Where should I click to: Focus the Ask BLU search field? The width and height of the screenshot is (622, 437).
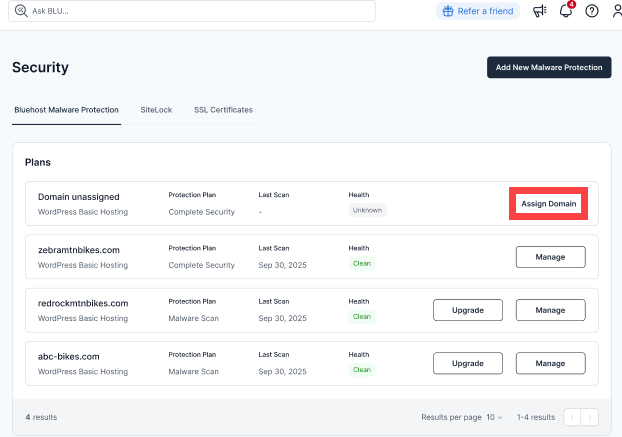tap(192, 11)
